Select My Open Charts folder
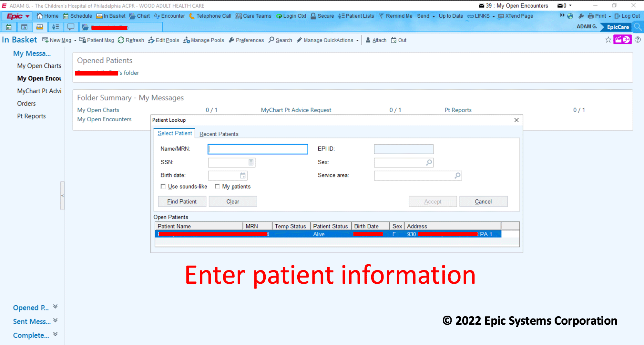644x345 pixels. pos(39,66)
